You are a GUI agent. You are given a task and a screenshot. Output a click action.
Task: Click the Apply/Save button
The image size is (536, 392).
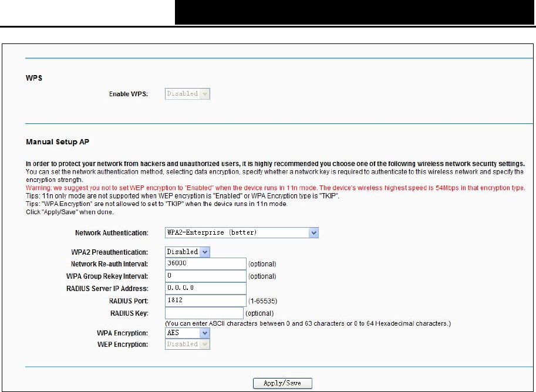pyautogui.click(x=282, y=383)
